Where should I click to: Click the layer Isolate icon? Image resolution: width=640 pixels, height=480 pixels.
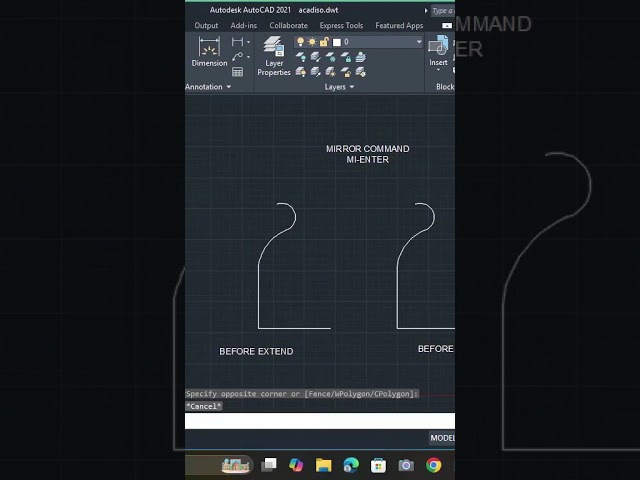[x=316, y=57]
